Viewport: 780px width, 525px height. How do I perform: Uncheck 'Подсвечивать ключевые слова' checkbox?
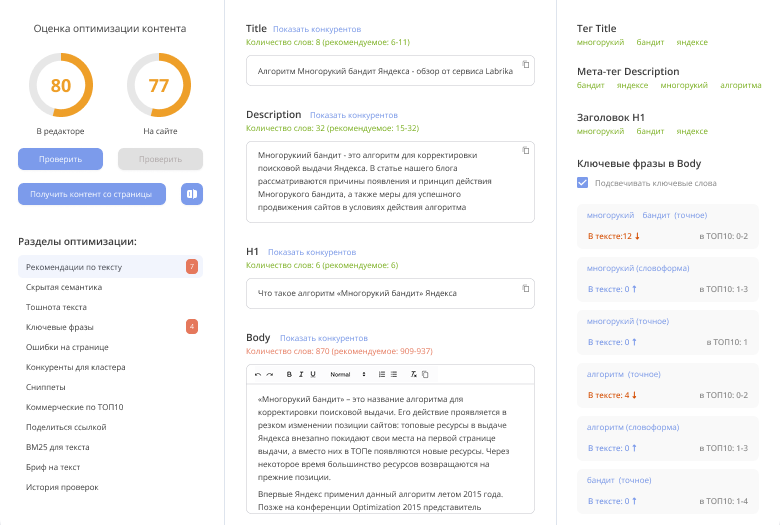[x=583, y=183]
